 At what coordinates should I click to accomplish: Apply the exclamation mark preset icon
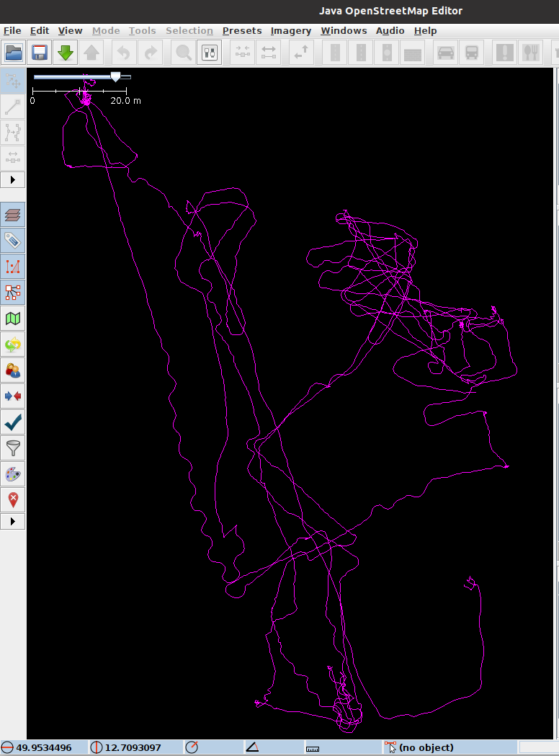point(504,53)
